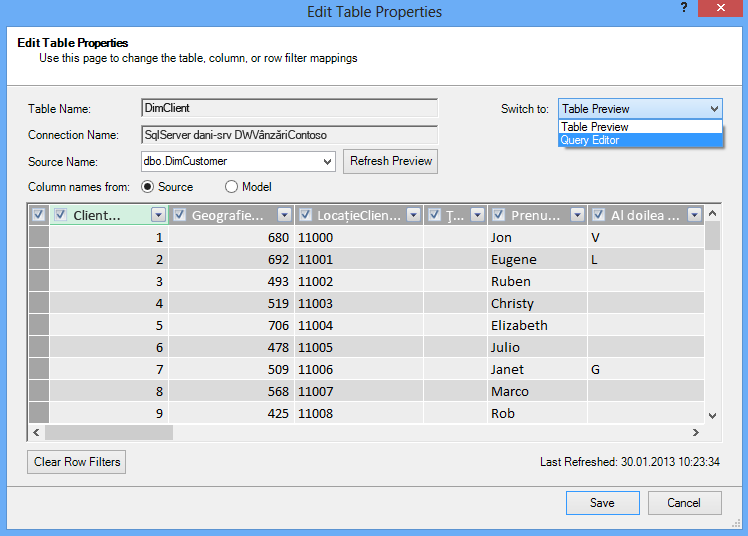748x536 pixels.
Task: Click the cell containing Julio
Action: point(537,347)
